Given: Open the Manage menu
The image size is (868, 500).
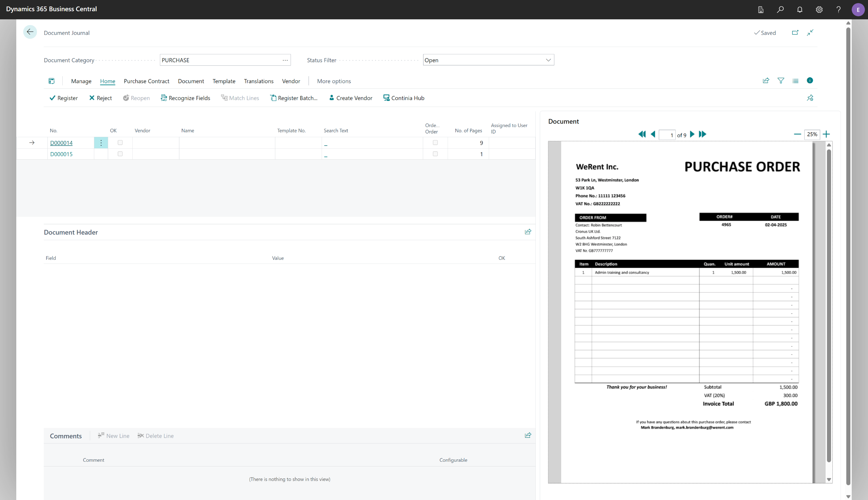Looking at the screenshot, I should (x=81, y=81).
